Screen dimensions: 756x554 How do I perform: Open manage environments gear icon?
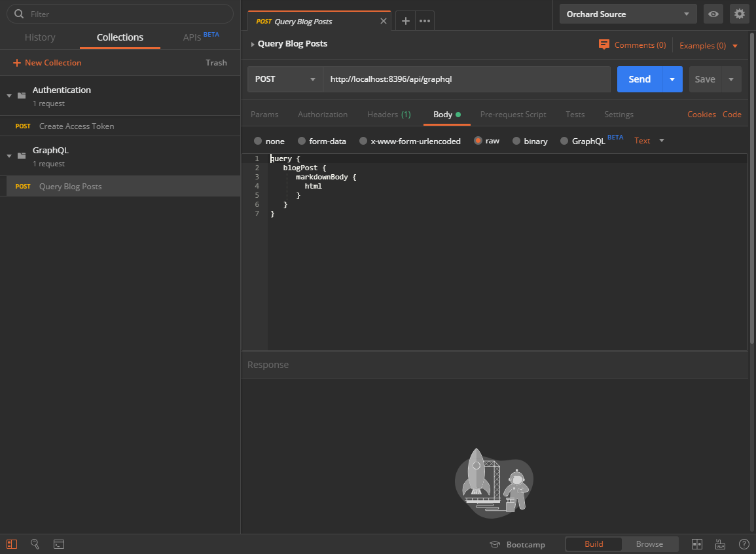[x=740, y=14]
